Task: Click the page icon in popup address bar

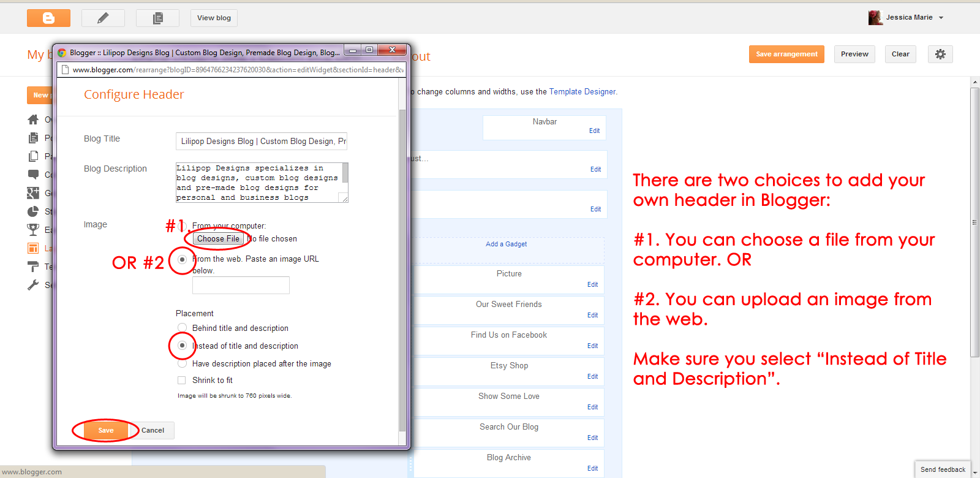Action: pos(64,70)
